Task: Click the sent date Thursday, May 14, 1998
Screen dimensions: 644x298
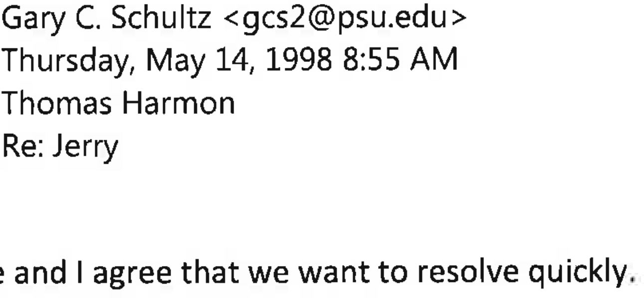Action: (168, 61)
